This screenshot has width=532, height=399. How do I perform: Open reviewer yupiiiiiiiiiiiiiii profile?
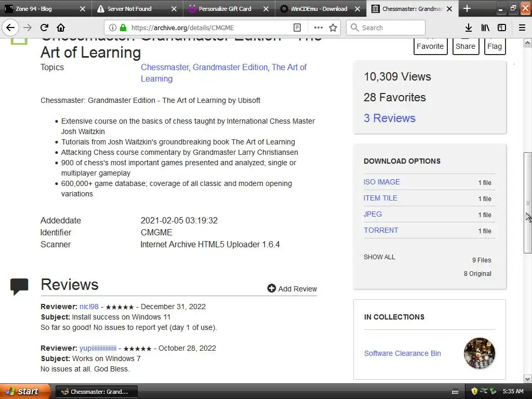click(x=98, y=349)
